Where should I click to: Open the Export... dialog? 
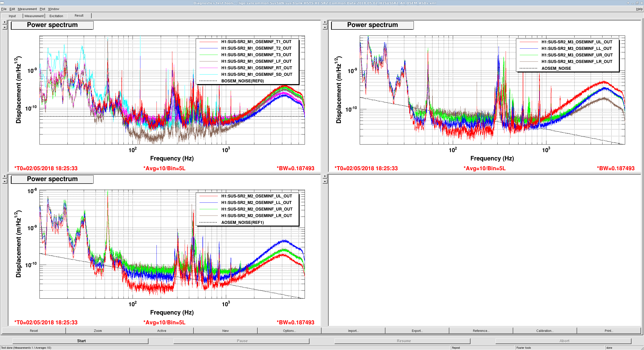click(417, 331)
